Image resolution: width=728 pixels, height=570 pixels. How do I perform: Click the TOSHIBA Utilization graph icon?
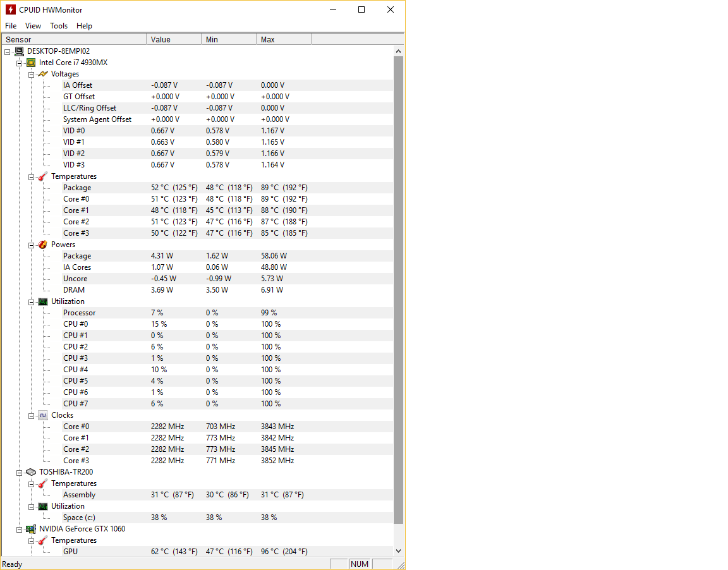click(x=43, y=506)
